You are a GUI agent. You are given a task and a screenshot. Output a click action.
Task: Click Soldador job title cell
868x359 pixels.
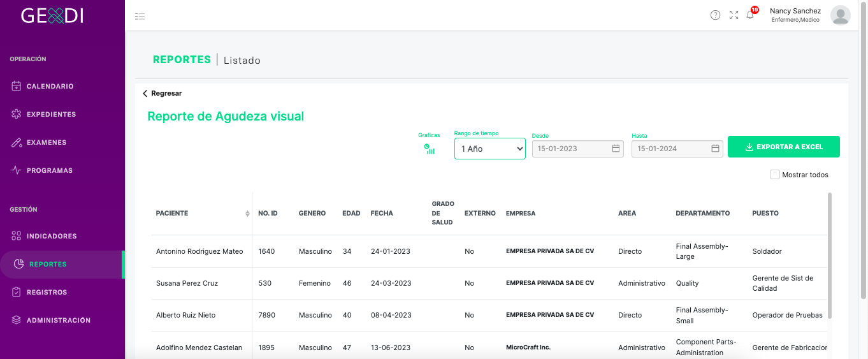[x=767, y=251]
